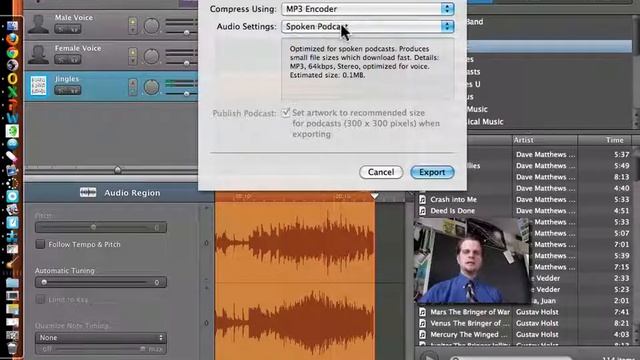Open the Compress Using MP3 Encoder dropdown

click(368, 9)
